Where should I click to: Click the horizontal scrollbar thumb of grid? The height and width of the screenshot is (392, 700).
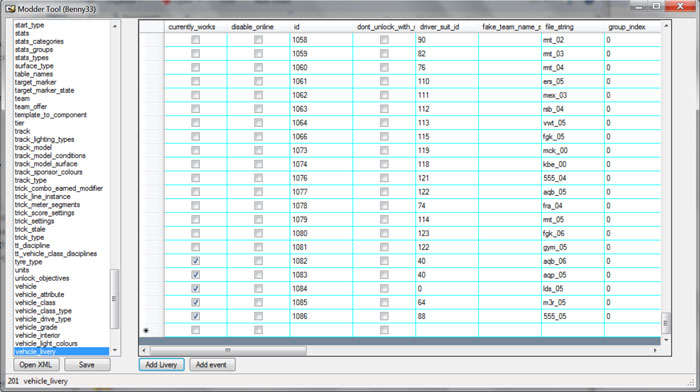(x=228, y=350)
